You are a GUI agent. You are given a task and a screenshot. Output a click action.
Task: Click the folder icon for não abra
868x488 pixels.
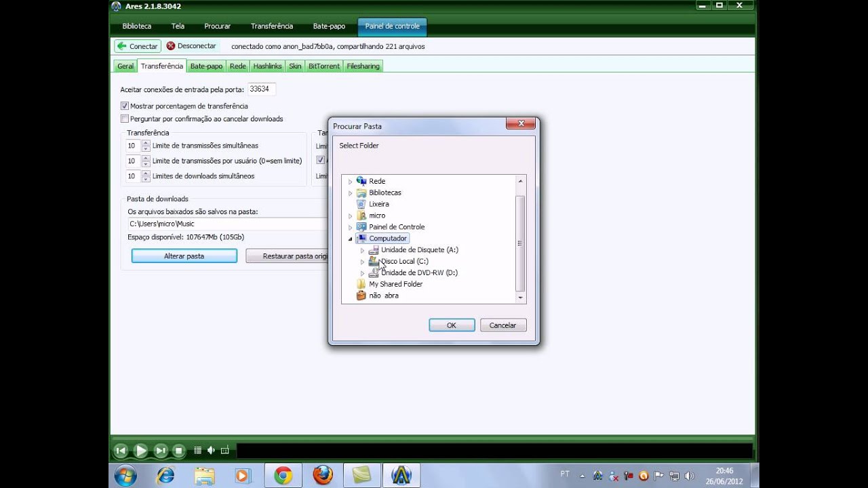[361, 296]
